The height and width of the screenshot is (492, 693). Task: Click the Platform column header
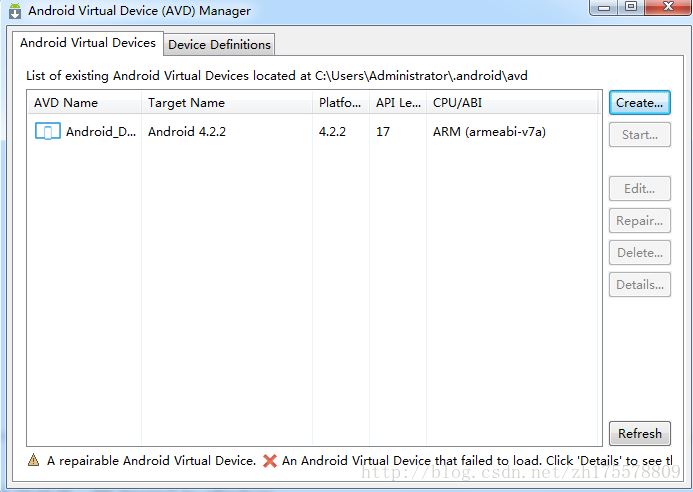[341, 103]
